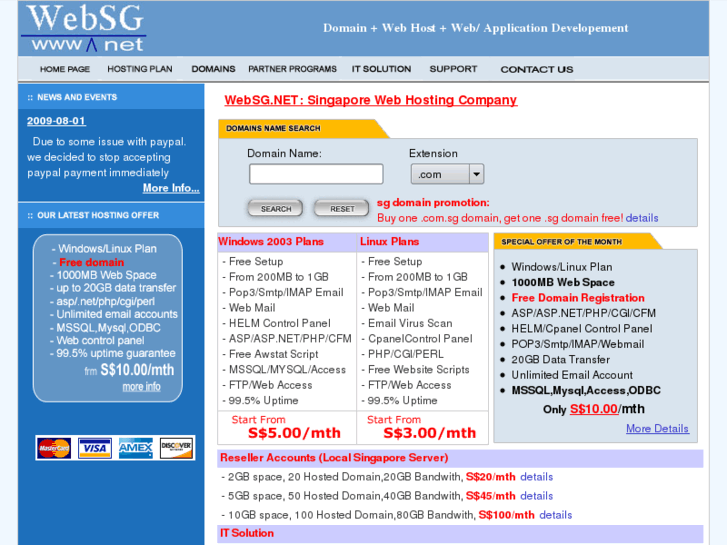Screen dimensions: 727x545
Task: Click 'Free Awstat Script' Windows plan item
Action: 274,354
